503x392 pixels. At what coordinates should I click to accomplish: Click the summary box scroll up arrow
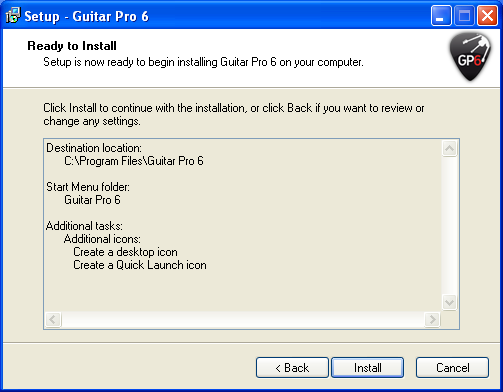pos(449,148)
